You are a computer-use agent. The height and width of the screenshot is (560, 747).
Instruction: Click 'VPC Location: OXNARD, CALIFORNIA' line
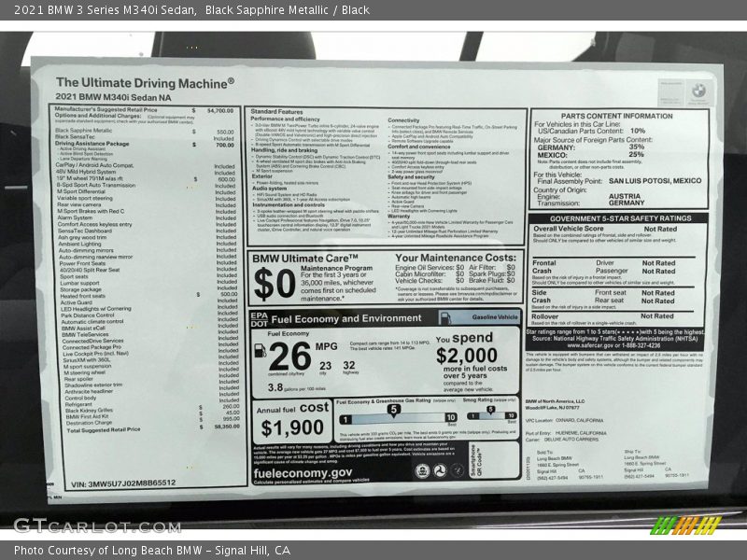[x=564, y=421]
